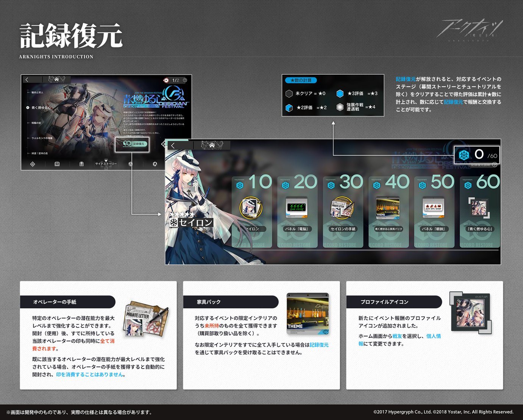Select the round icon right of サイドストーリー
The width and height of the screenshot is (523, 420).
click(x=130, y=164)
